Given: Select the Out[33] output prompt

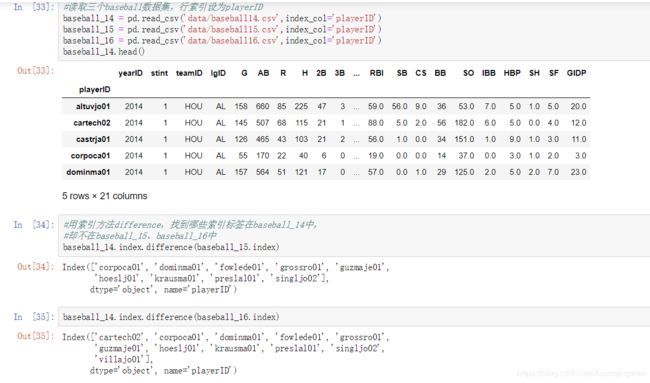Looking at the screenshot, I should (x=36, y=70).
